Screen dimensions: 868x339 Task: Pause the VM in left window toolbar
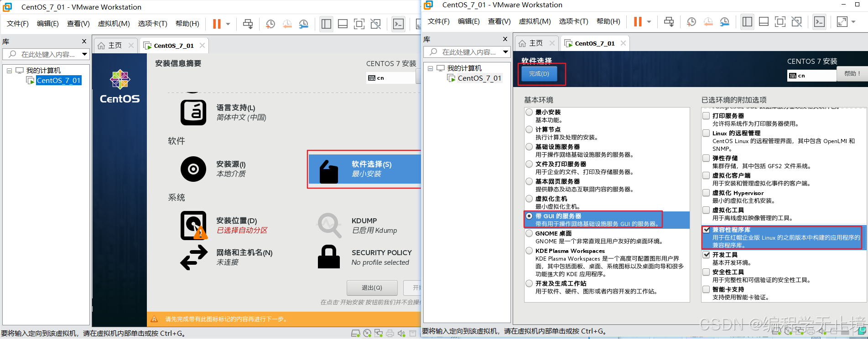click(x=217, y=24)
